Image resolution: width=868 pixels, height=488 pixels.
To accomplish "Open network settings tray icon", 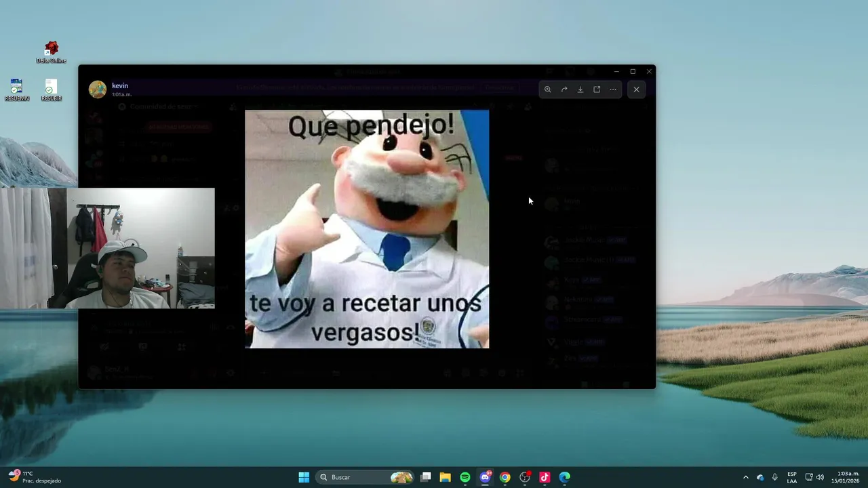I will click(x=809, y=477).
